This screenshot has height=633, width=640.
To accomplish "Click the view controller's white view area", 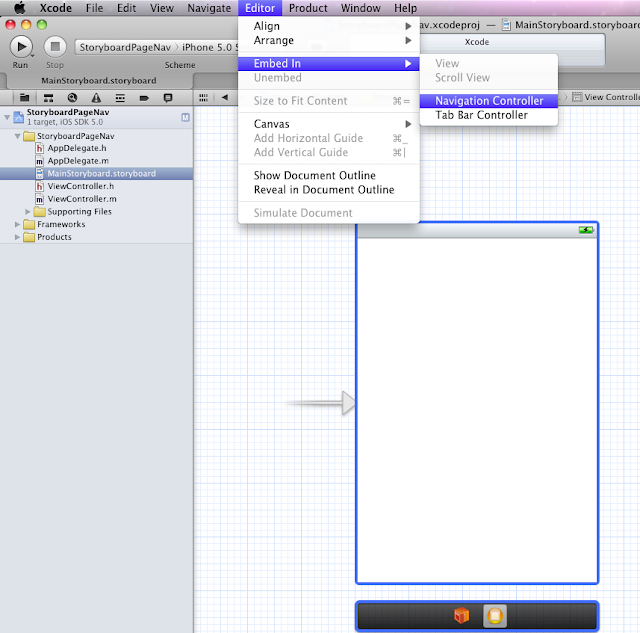I will pyautogui.click(x=477, y=410).
